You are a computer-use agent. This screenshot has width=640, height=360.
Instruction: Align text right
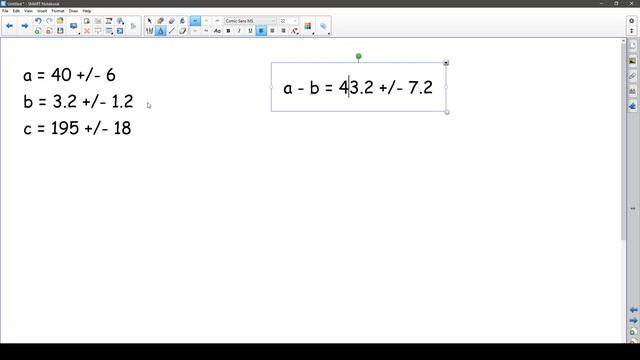coord(283,31)
